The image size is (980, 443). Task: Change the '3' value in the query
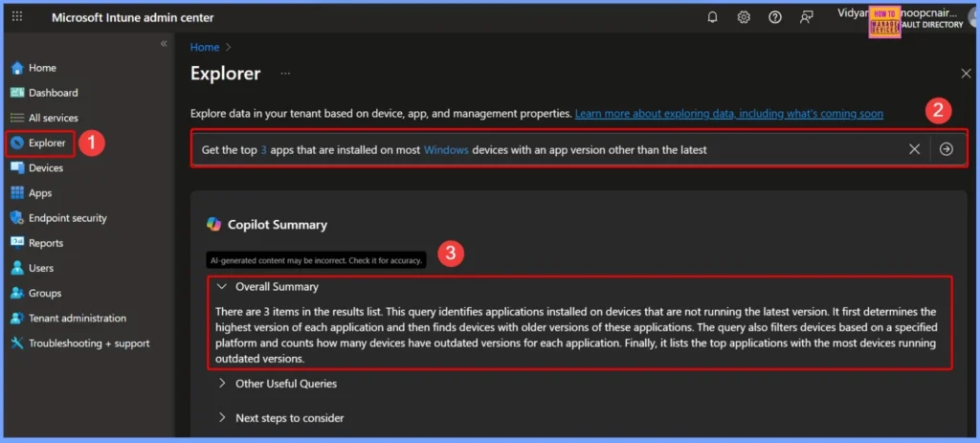(264, 150)
